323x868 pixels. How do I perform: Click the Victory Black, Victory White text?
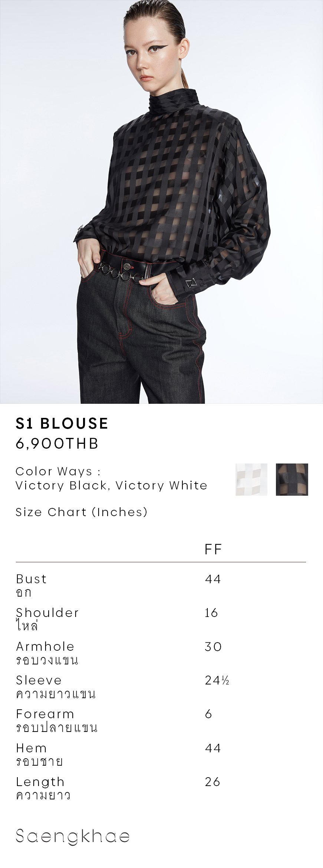[x=111, y=485]
